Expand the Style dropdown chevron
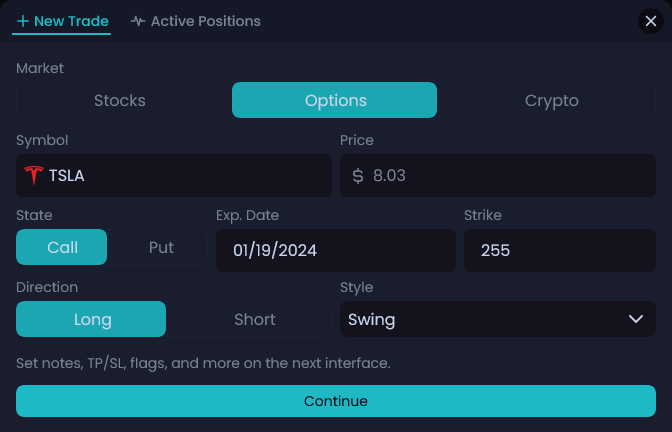Screen dimensions: 672x432 coord(636,319)
